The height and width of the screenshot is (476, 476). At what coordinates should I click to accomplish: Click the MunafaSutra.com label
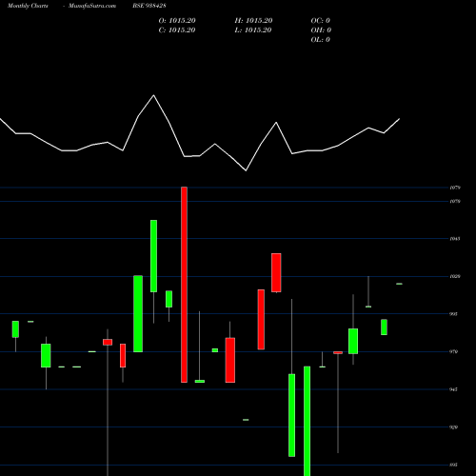[92, 6]
